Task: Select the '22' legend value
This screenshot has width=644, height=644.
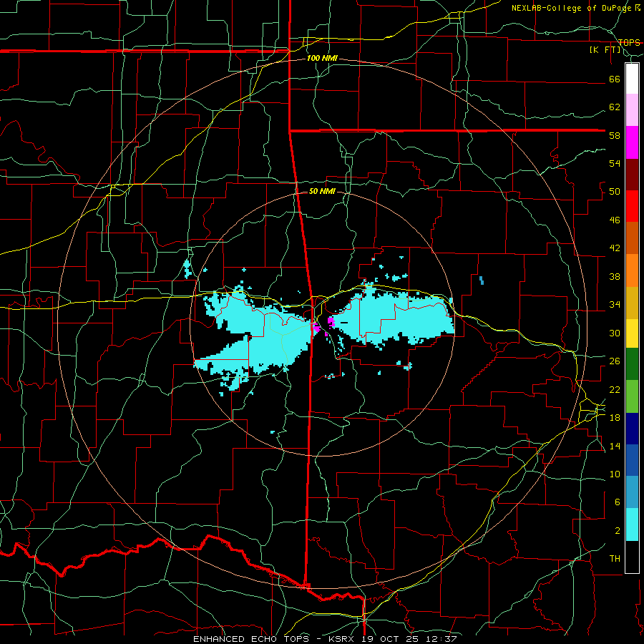Action: [x=615, y=389]
